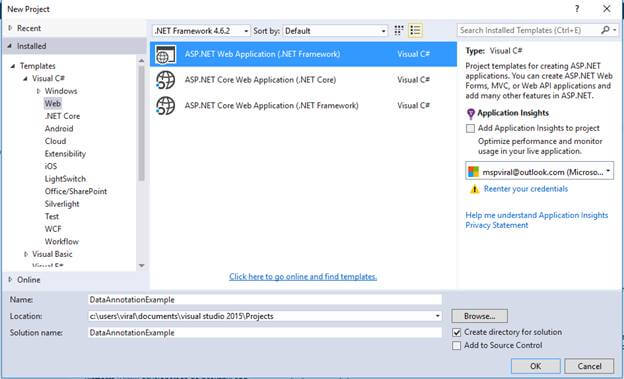Uncheck Create directory for solution
The image size is (624, 379).
[456, 332]
